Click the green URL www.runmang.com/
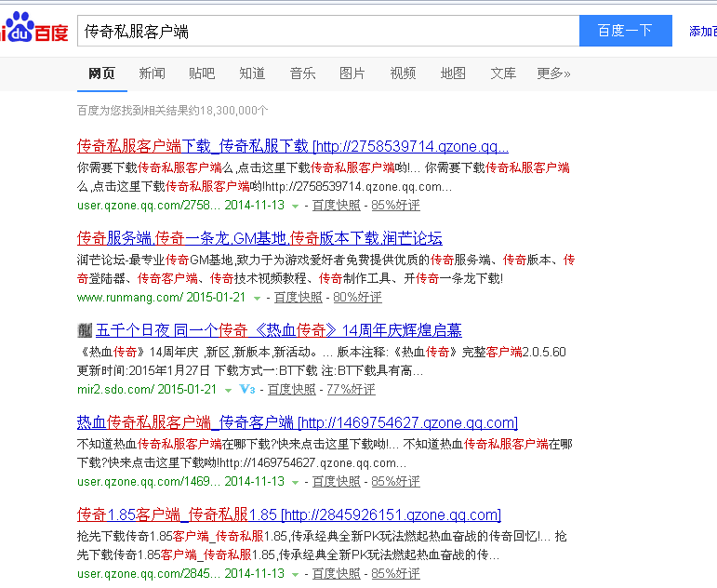This screenshot has width=717, height=588. pyautogui.click(x=130, y=298)
